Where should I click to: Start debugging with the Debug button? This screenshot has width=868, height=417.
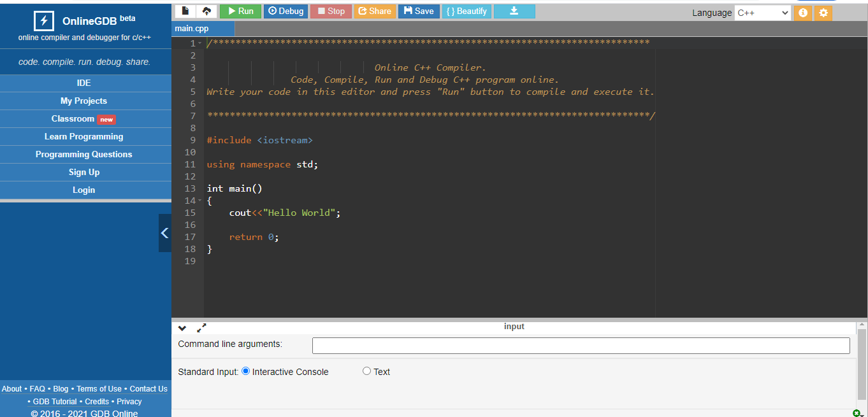[x=286, y=11]
